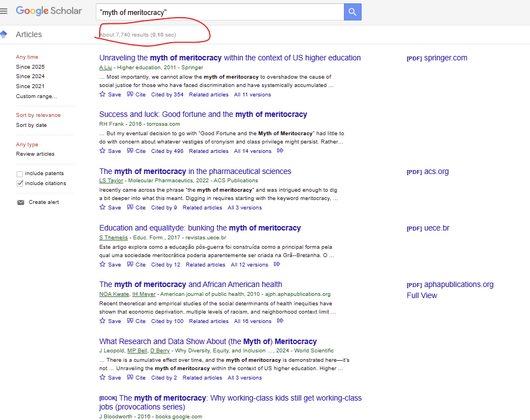Open All 14 versions link

point(253,151)
